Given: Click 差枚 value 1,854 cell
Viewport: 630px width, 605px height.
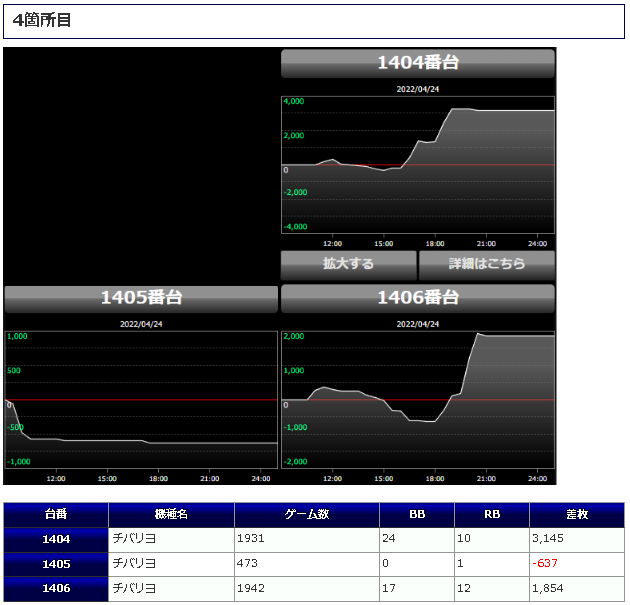Looking at the screenshot, I should tap(577, 589).
